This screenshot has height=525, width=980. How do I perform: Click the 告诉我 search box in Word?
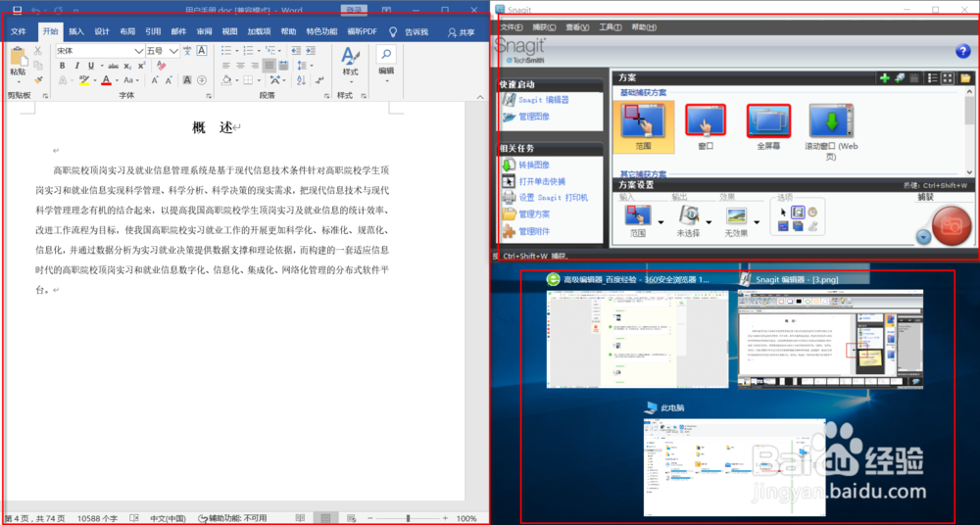410,32
